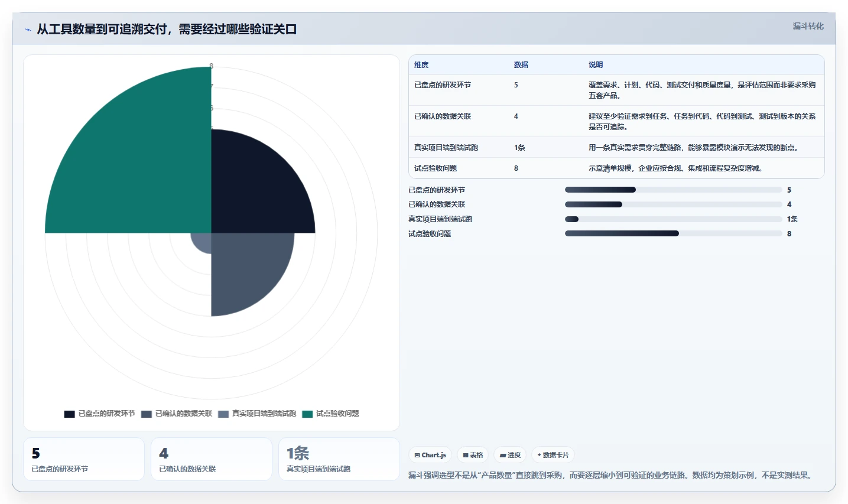
Task: Click the description starting 建议至少验证
Action: [x=702, y=121]
